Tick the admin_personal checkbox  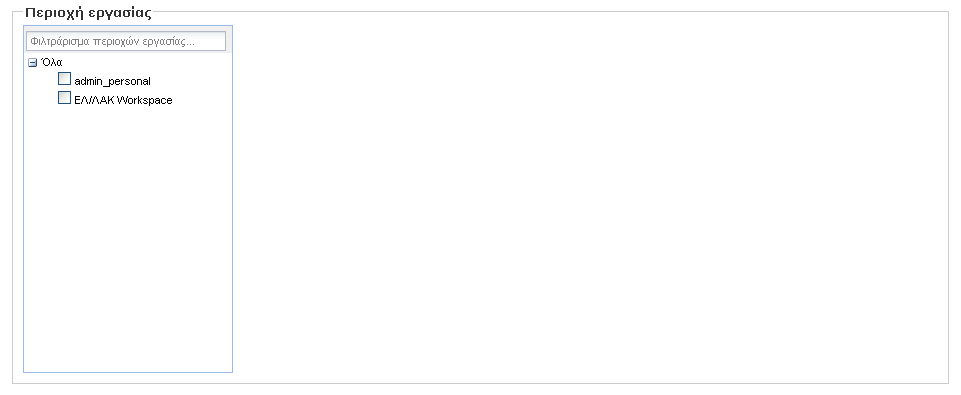pyautogui.click(x=64, y=79)
